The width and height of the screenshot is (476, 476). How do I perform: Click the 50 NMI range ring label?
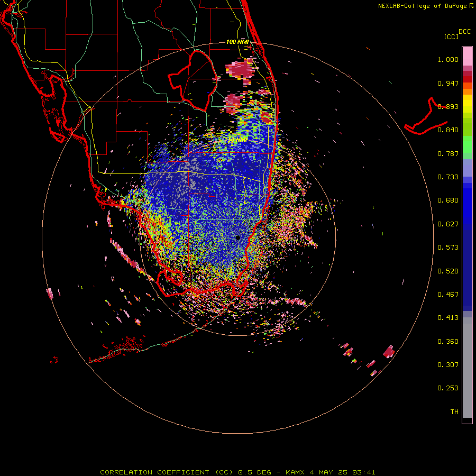coord(237,140)
